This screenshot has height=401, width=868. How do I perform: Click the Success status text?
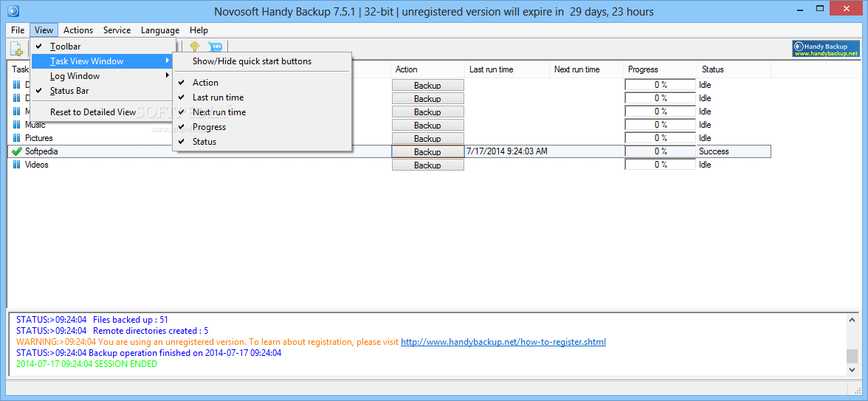[x=714, y=151]
